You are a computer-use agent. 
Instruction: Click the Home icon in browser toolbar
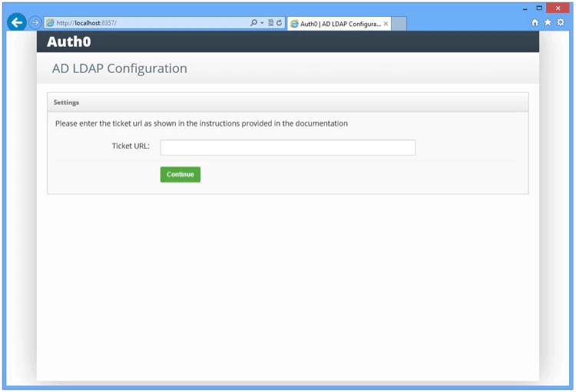click(x=535, y=23)
